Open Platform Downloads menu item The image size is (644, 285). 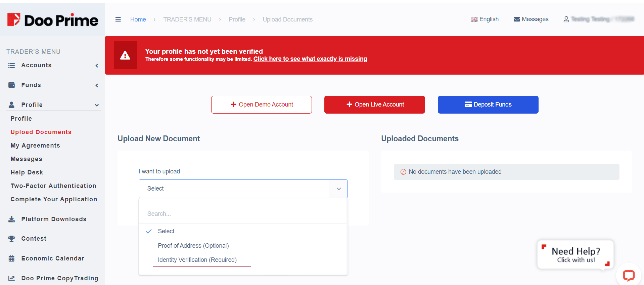pyautogui.click(x=54, y=219)
